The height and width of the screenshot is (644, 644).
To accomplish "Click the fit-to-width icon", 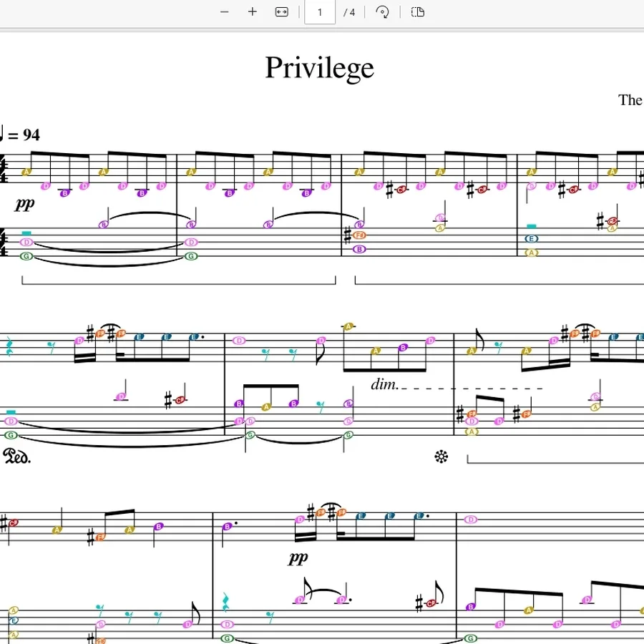I will coord(281,12).
